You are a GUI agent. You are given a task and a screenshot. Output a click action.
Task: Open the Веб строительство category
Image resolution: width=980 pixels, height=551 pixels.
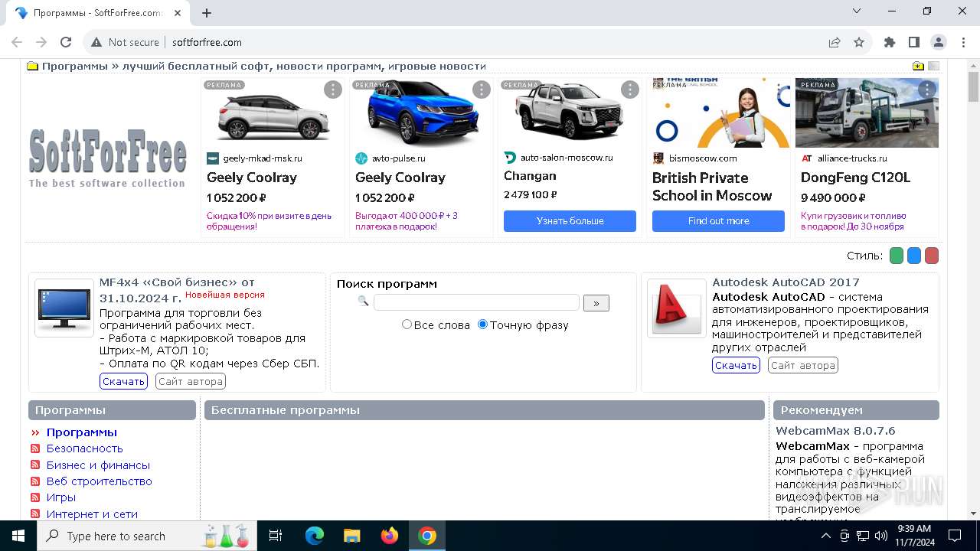coord(99,481)
